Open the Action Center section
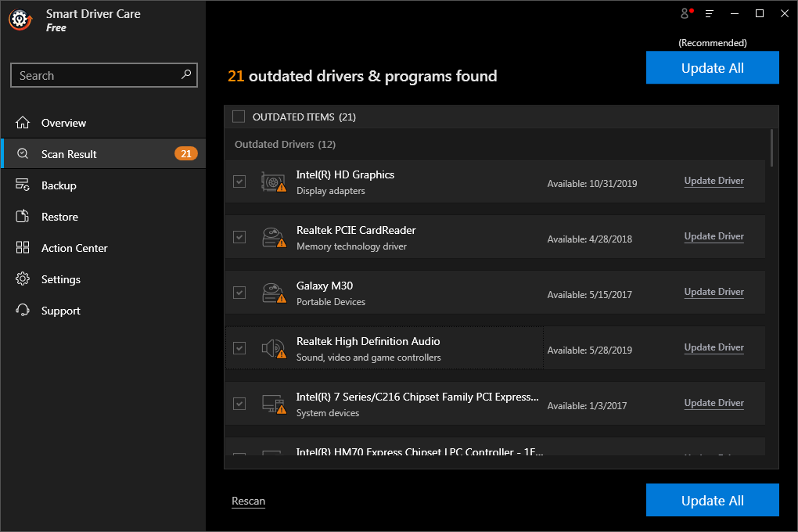 point(74,248)
